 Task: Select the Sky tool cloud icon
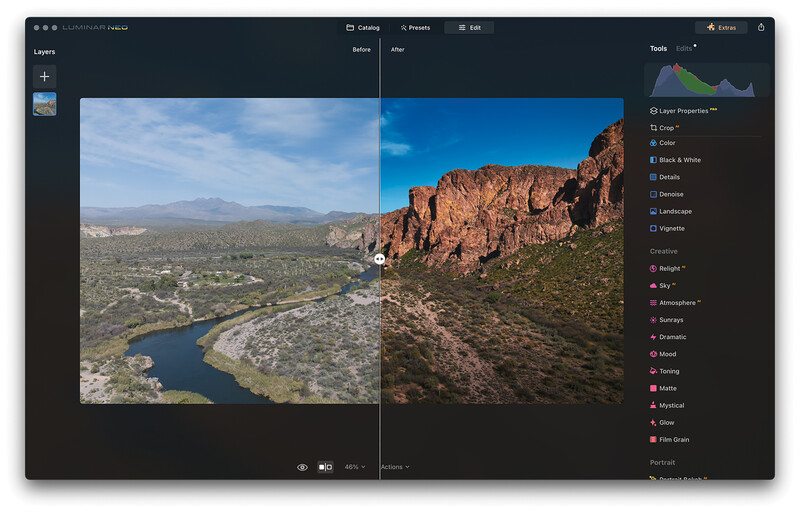pos(653,285)
